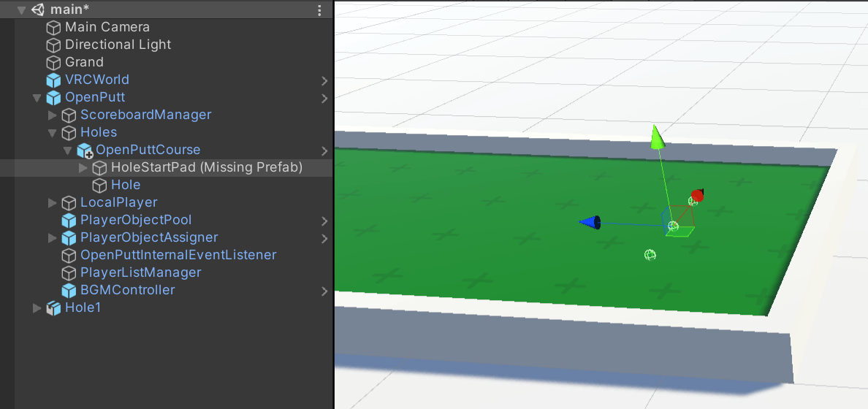Click the LocalPlayer cube icon
Image resolution: width=868 pixels, height=409 pixels.
click(69, 203)
